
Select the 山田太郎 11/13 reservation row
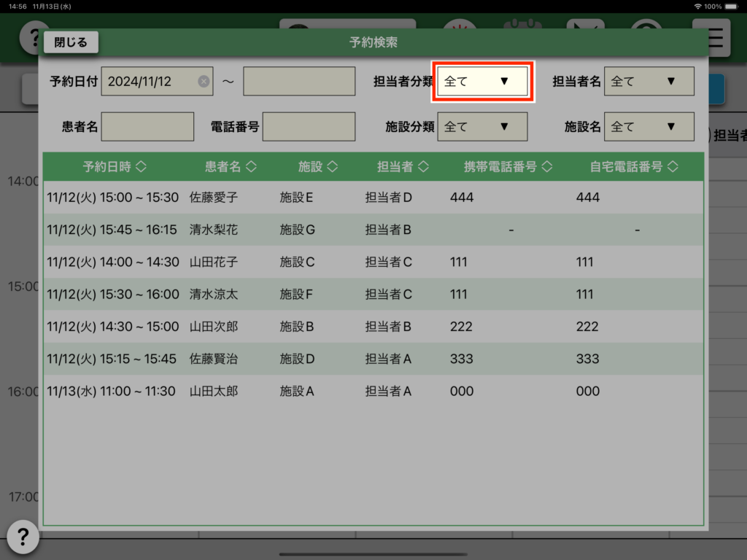click(x=373, y=391)
